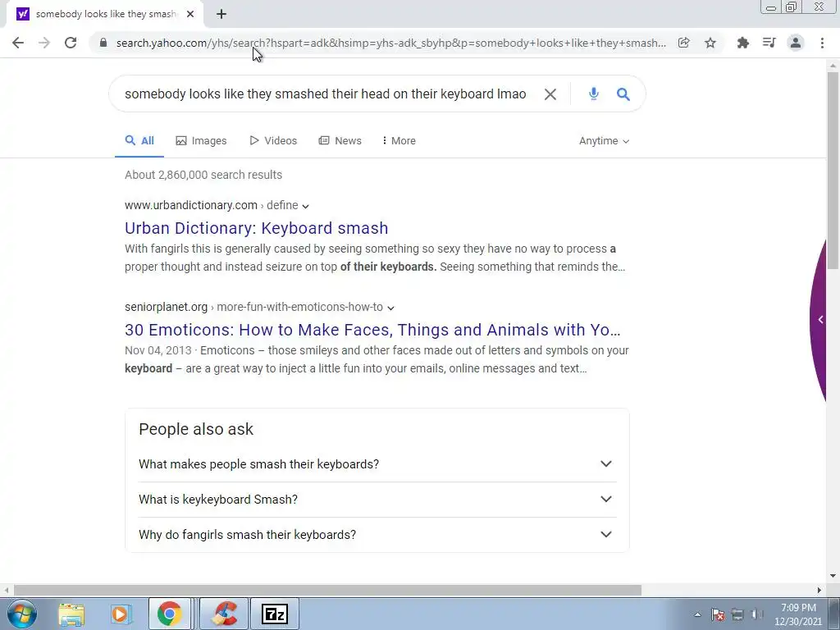The width and height of the screenshot is (840, 630).
Task: Open the Extensions puzzle icon
Action: pos(742,43)
